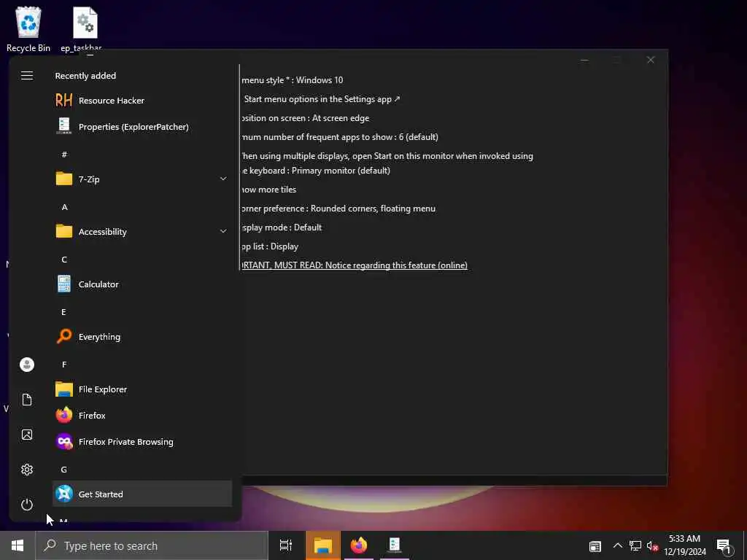
Task: Open the Recycle Bin desktop icon
Action: tap(28, 28)
